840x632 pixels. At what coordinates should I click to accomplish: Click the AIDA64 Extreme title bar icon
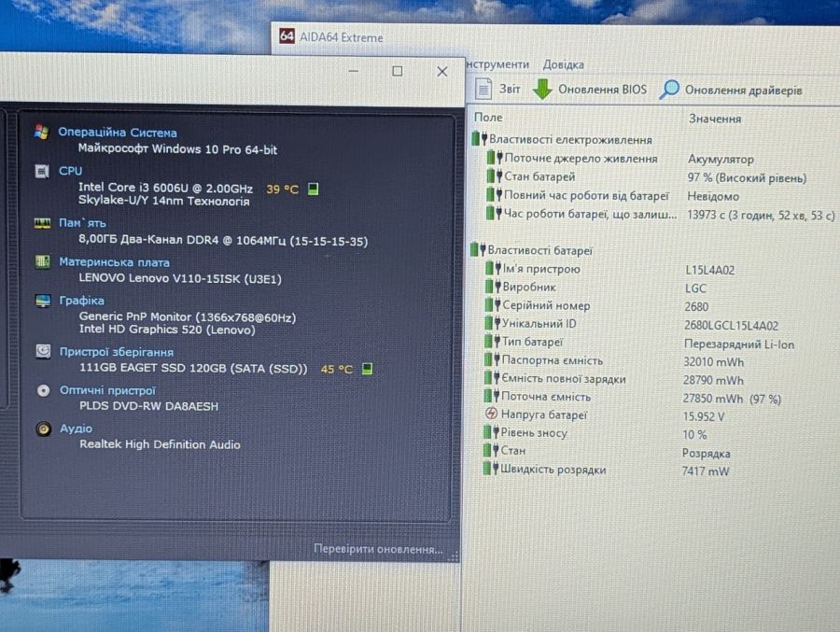287,36
